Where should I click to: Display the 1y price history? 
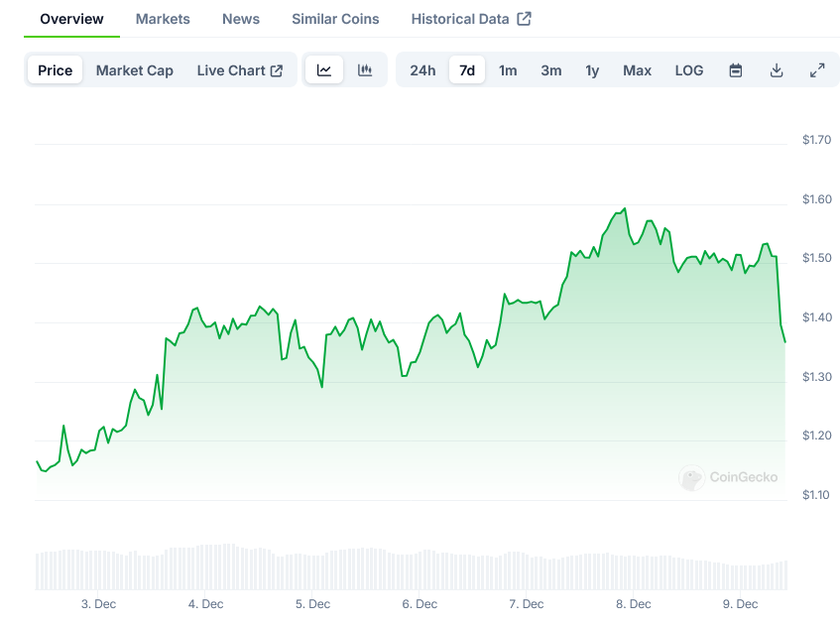[x=592, y=70]
